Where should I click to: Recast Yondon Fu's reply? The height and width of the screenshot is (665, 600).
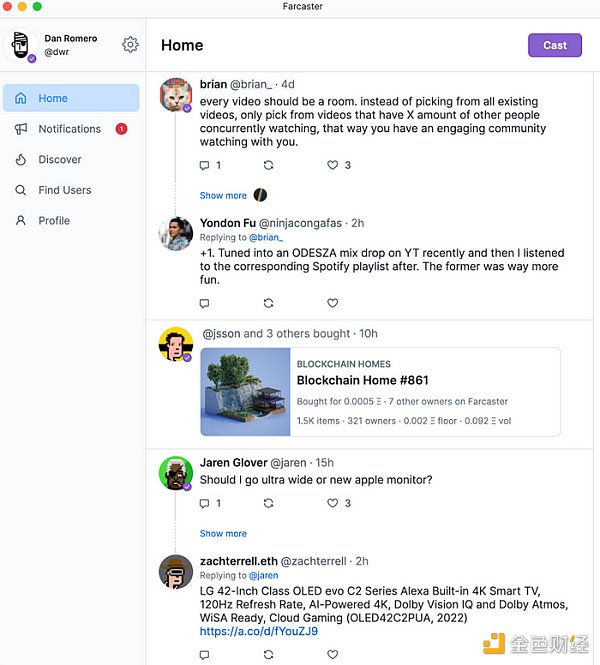click(268, 303)
